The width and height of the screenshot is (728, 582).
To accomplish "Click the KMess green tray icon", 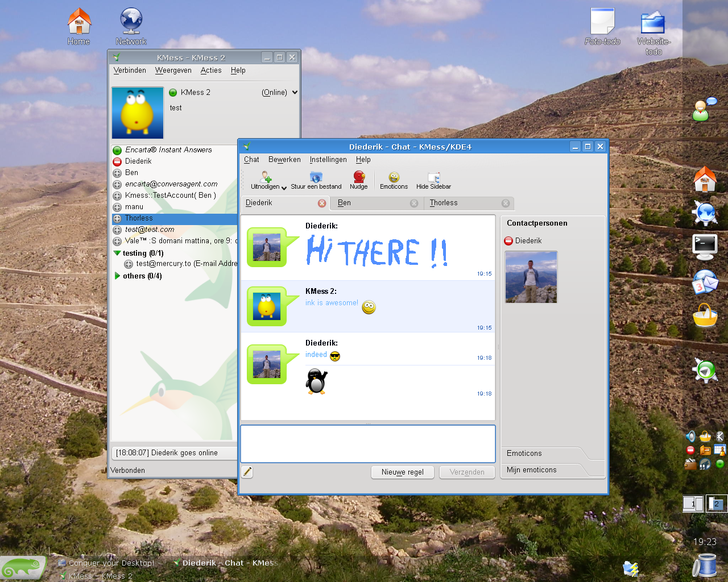I will [x=720, y=464].
